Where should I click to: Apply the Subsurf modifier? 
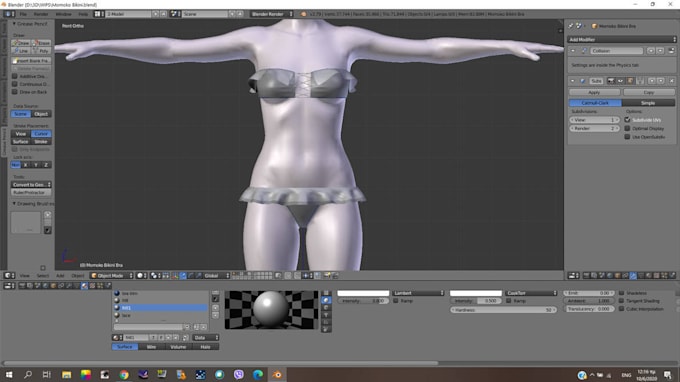pyautogui.click(x=594, y=92)
